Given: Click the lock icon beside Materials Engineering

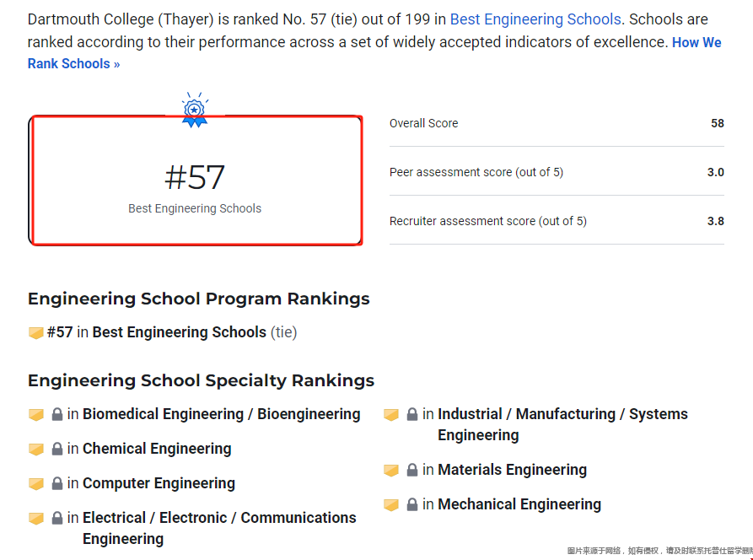Looking at the screenshot, I should [x=412, y=470].
